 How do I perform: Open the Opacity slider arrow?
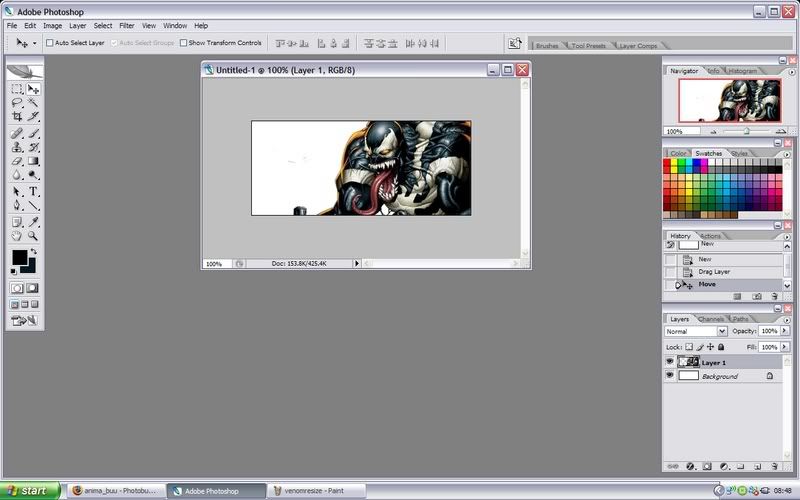click(785, 331)
